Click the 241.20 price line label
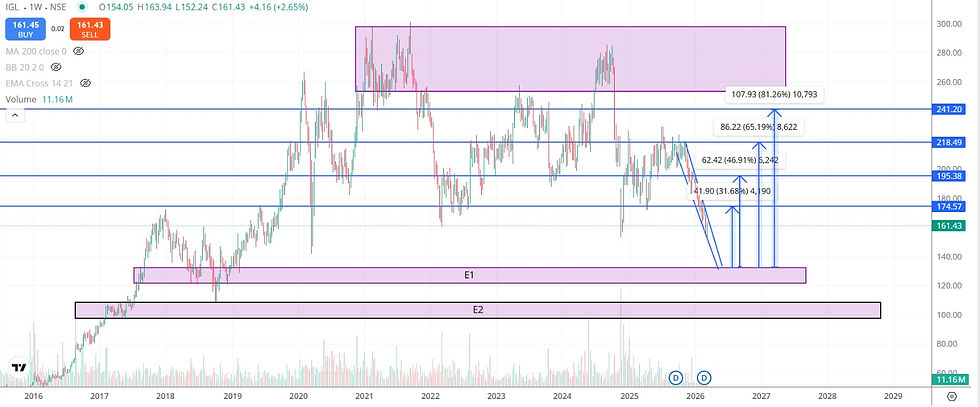The width and height of the screenshot is (980, 407). coord(948,109)
